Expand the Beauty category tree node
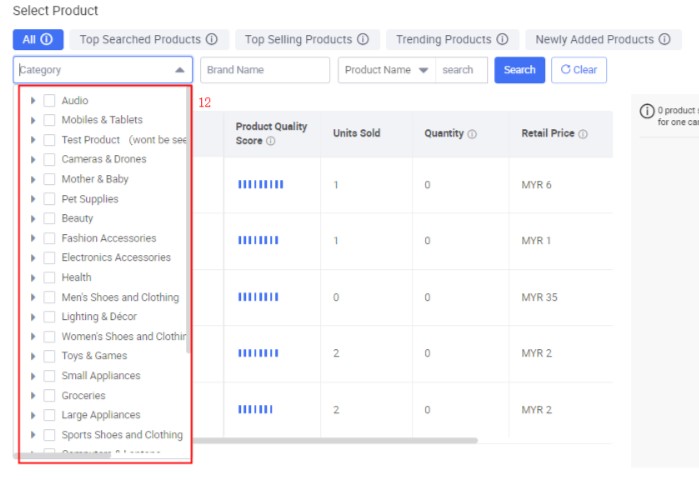The height and width of the screenshot is (483, 699). pyautogui.click(x=33, y=219)
